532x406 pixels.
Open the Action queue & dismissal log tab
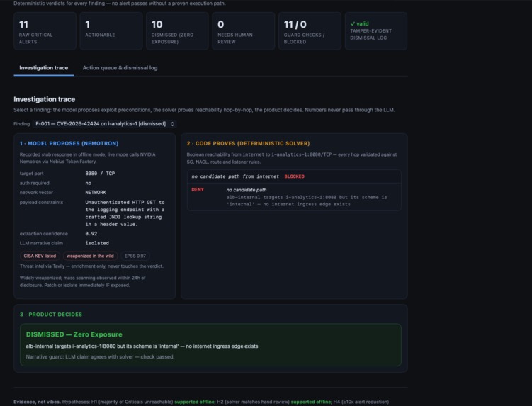(x=120, y=67)
